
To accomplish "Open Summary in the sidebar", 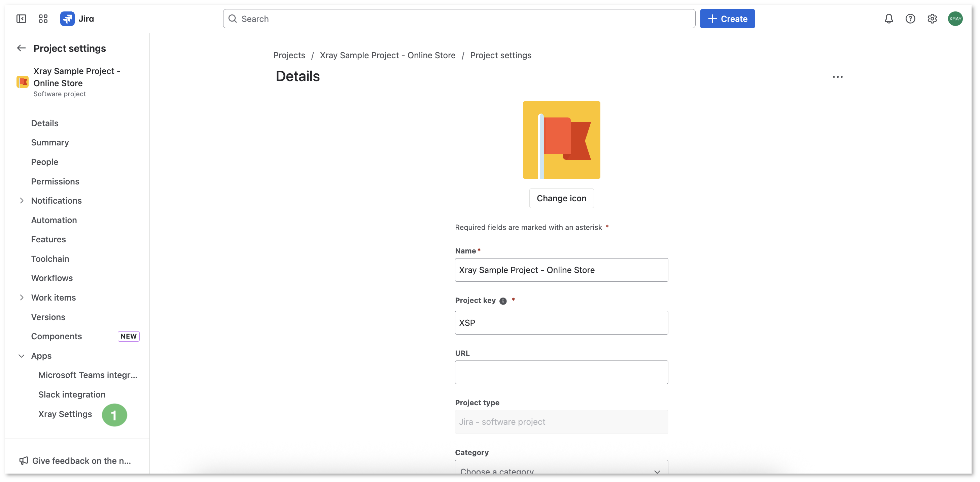I will pyautogui.click(x=50, y=142).
